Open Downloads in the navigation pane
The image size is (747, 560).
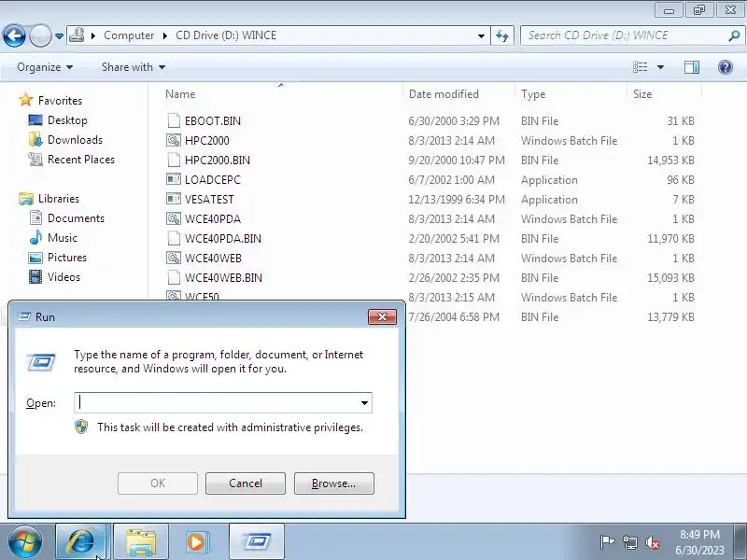(x=75, y=139)
